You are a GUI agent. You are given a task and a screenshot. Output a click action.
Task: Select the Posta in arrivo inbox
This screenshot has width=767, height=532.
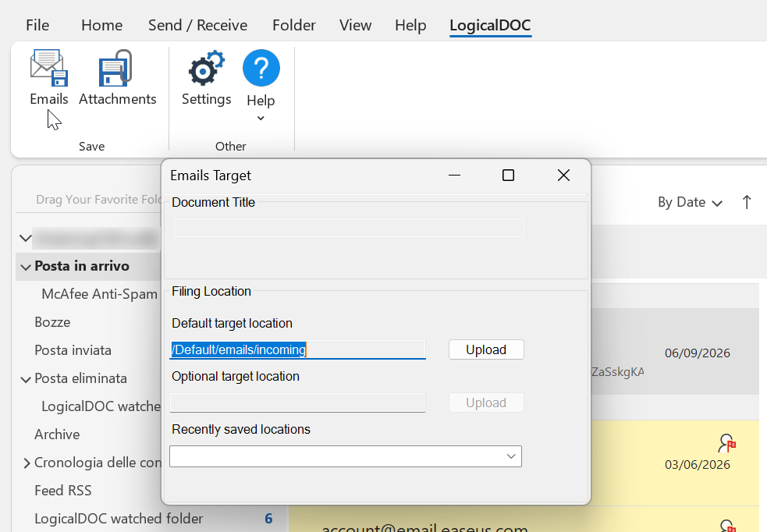(x=82, y=266)
